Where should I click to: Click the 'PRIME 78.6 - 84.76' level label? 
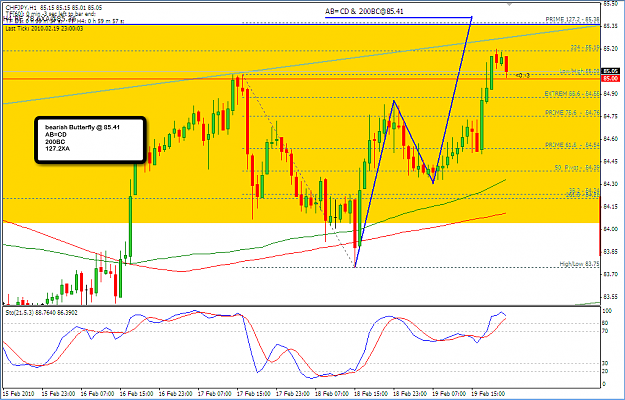[x=572, y=113]
